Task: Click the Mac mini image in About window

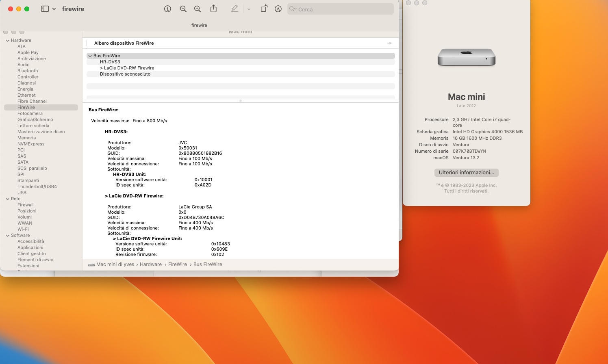Action: [467, 57]
